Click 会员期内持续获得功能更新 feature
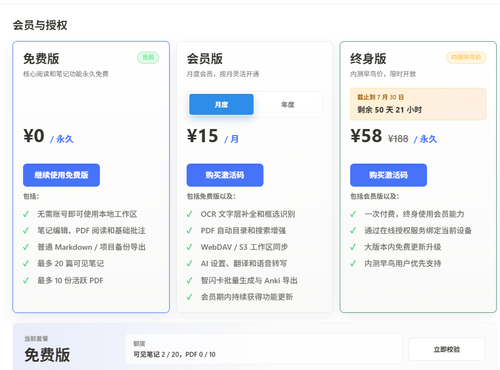 [247, 297]
